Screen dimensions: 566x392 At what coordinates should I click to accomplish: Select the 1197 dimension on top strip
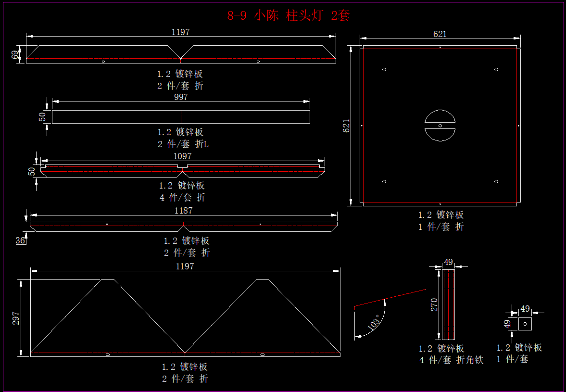point(180,32)
